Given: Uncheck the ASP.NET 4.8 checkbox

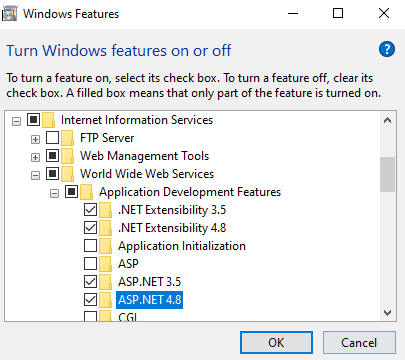Looking at the screenshot, I should tap(90, 300).
